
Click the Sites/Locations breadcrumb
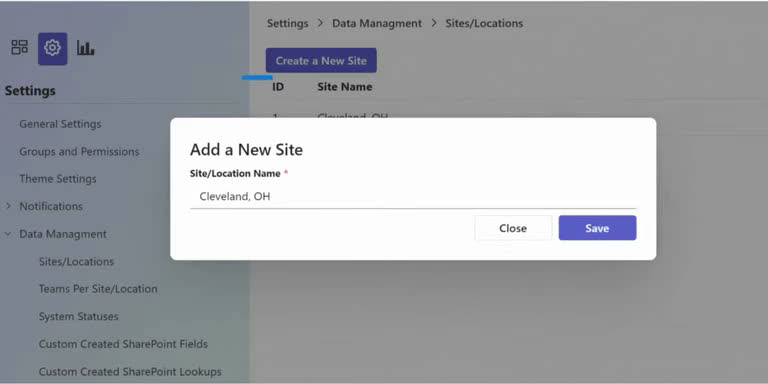(x=484, y=23)
